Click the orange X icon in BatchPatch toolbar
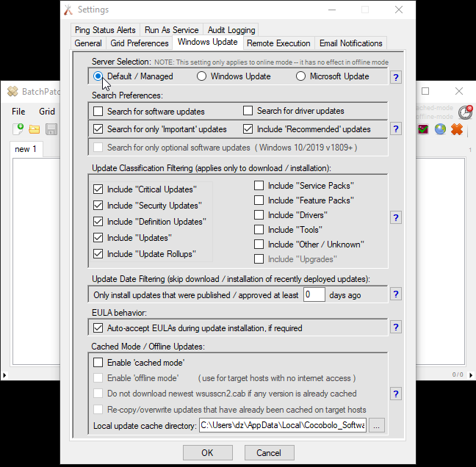The height and width of the screenshot is (467, 476). click(x=457, y=129)
